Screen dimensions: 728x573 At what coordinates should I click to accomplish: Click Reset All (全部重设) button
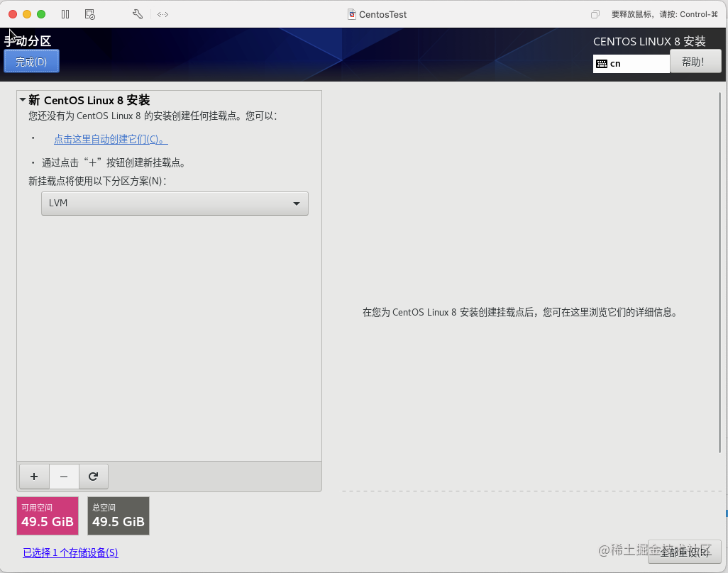click(x=684, y=552)
